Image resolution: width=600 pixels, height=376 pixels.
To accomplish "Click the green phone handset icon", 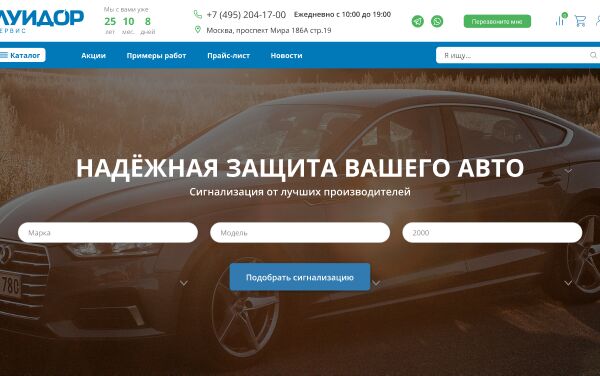I will click(x=197, y=15).
